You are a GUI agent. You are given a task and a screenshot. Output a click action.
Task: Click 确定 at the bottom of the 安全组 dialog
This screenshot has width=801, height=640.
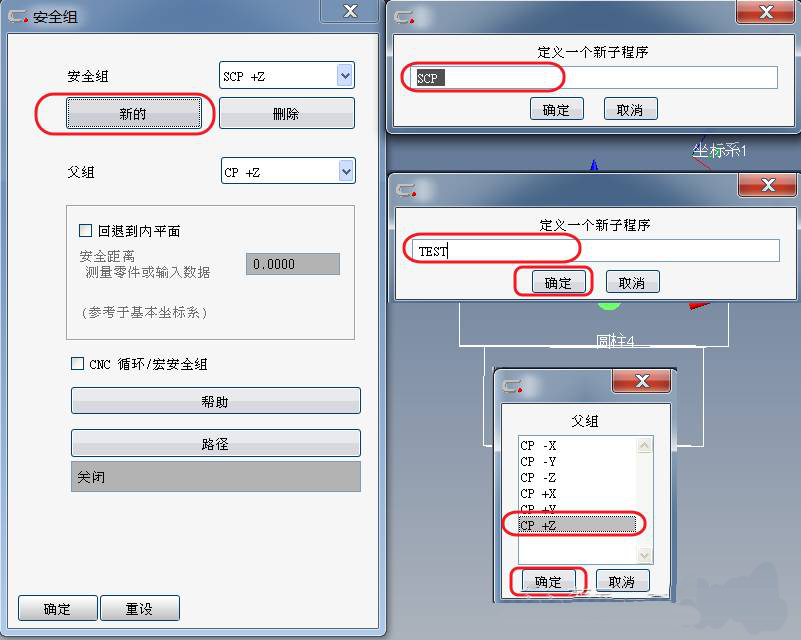(57, 608)
